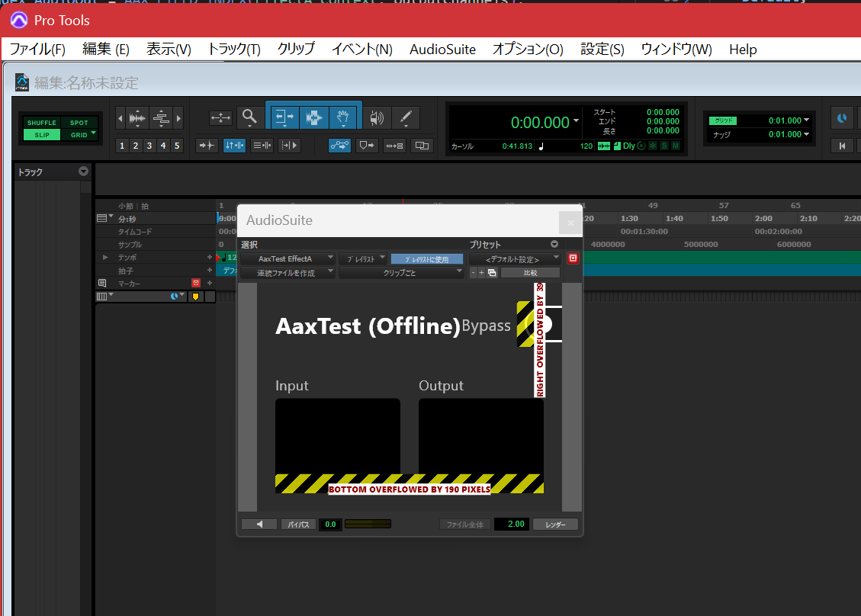The height and width of the screenshot is (616, 861).
Task: Enable SPOT edit mode
Action: coord(79,123)
